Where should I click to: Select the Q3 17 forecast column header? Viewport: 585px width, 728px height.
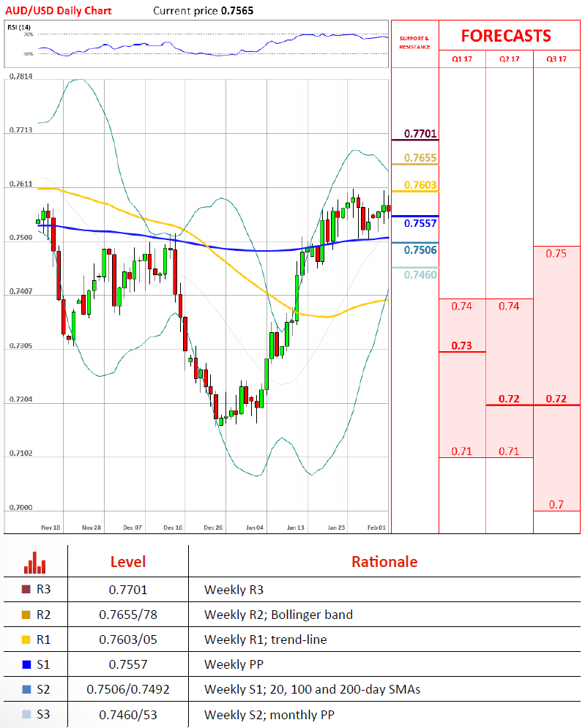click(x=556, y=59)
